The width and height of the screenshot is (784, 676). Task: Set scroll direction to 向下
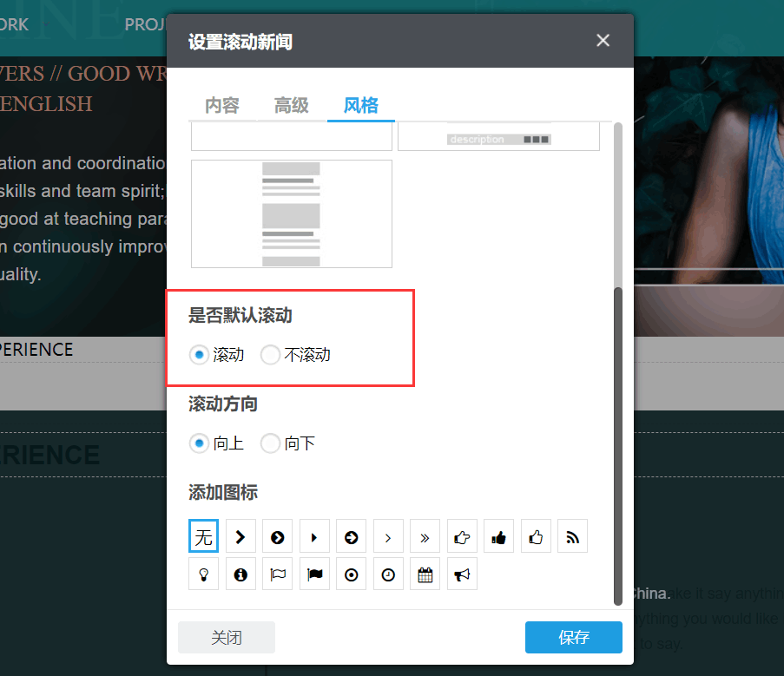[270, 443]
